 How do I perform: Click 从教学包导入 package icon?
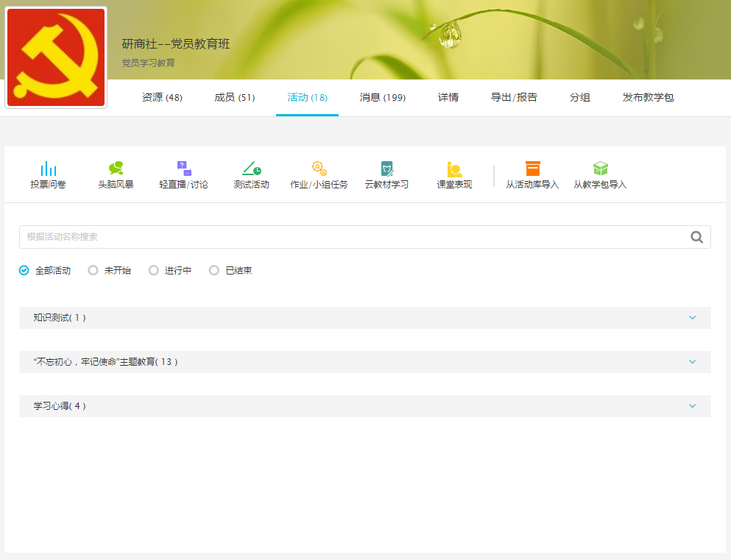[x=600, y=169]
